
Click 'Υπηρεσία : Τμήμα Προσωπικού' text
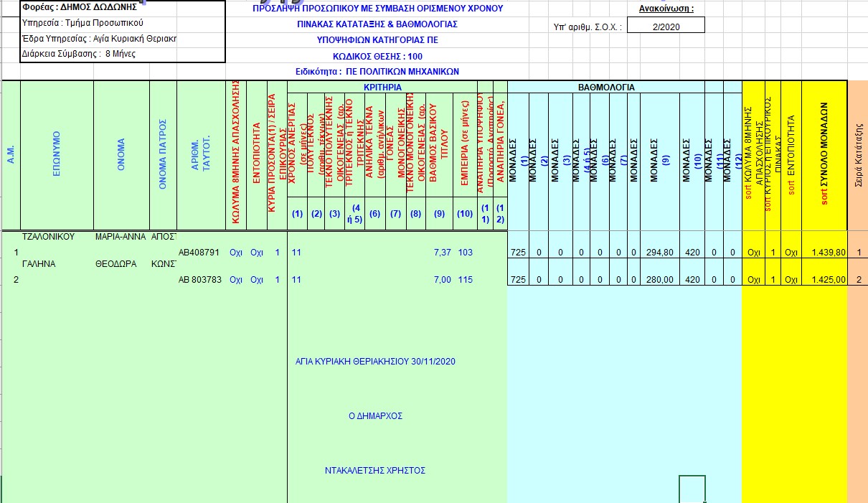coord(82,23)
